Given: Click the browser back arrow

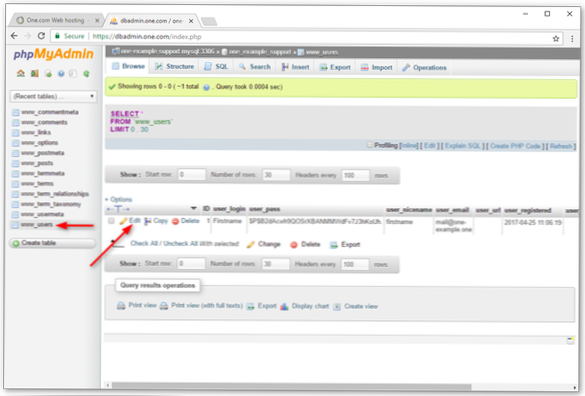Looking at the screenshot, I should [x=14, y=36].
